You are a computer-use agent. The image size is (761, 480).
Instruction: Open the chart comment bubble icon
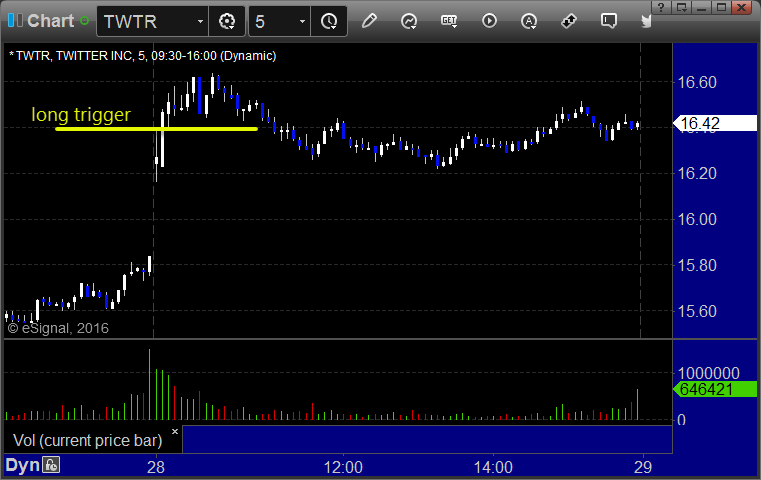[609, 21]
